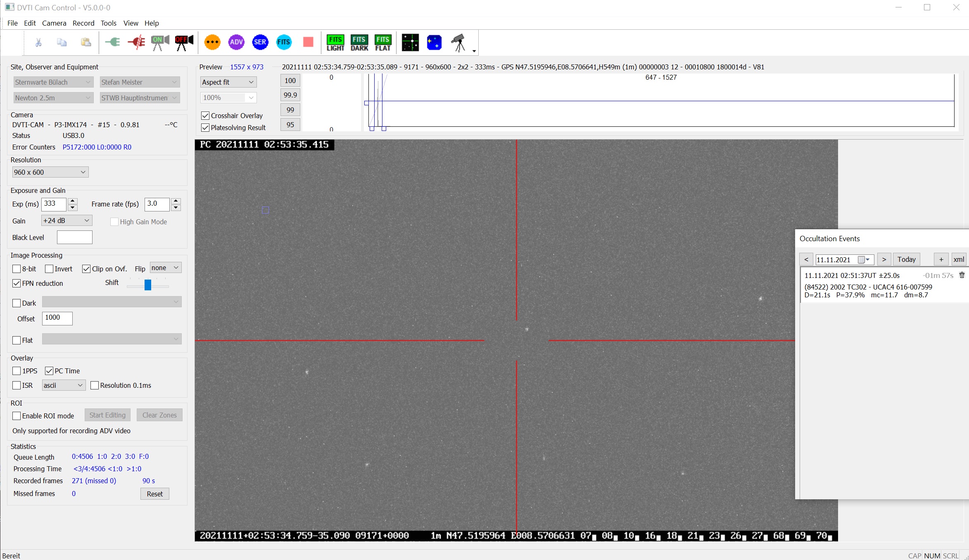This screenshot has height=560, width=969.
Task: Turn camera off with OFF camera icon
Action: pyautogui.click(x=184, y=43)
